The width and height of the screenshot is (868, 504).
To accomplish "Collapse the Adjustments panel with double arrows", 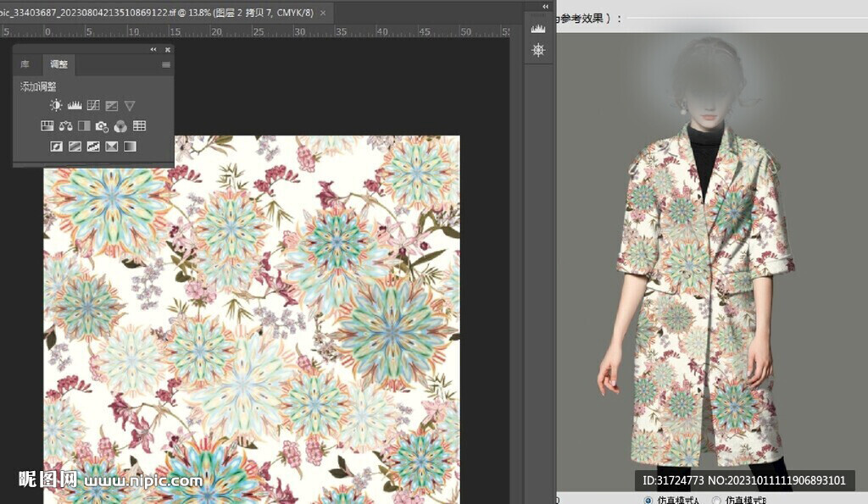I will (153, 50).
